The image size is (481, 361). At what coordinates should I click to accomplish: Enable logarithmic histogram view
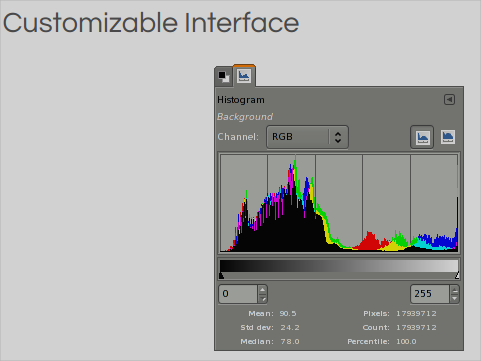coord(448,137)
